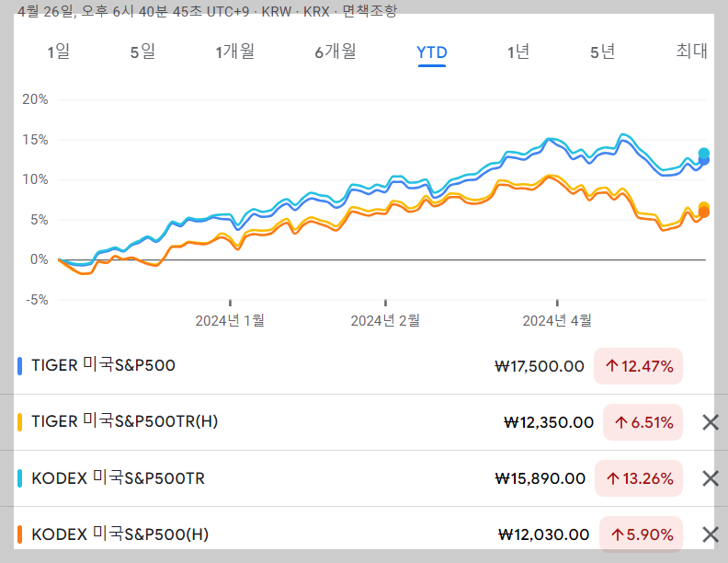Image resolution: width=728 pixels, height=563 pixels.
Task: Remove KODEX 미국S&P500(H) from comparison
Action: click(x=711, y=534)
